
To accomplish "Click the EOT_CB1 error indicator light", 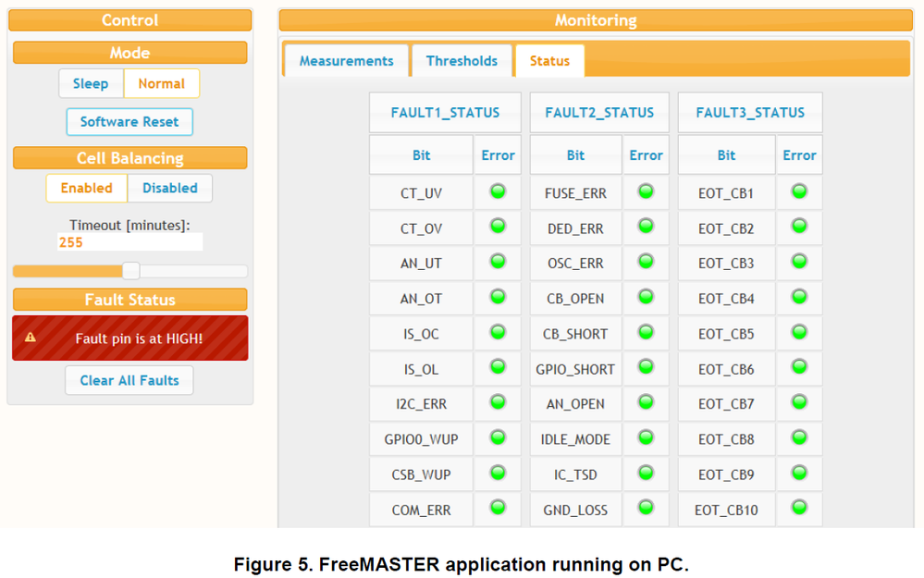I will pyautogui.click(x=799, y=191).
